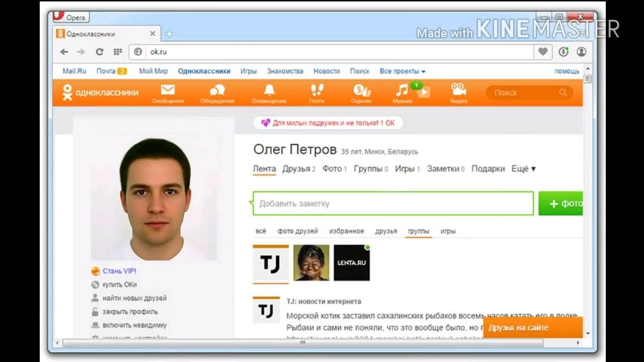
Task: Click the Одноклассники orange logo
Action: coord(100,93)
